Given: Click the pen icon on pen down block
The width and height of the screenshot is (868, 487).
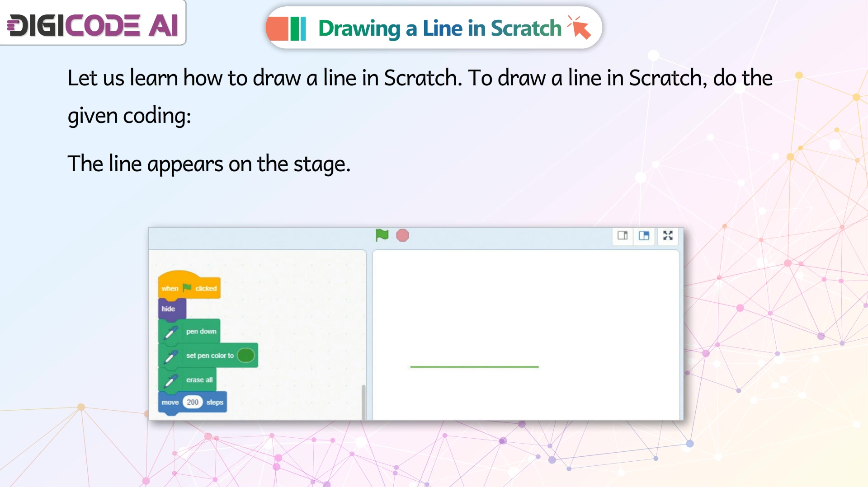Looking at the screenshot, I should pos(170,332).
